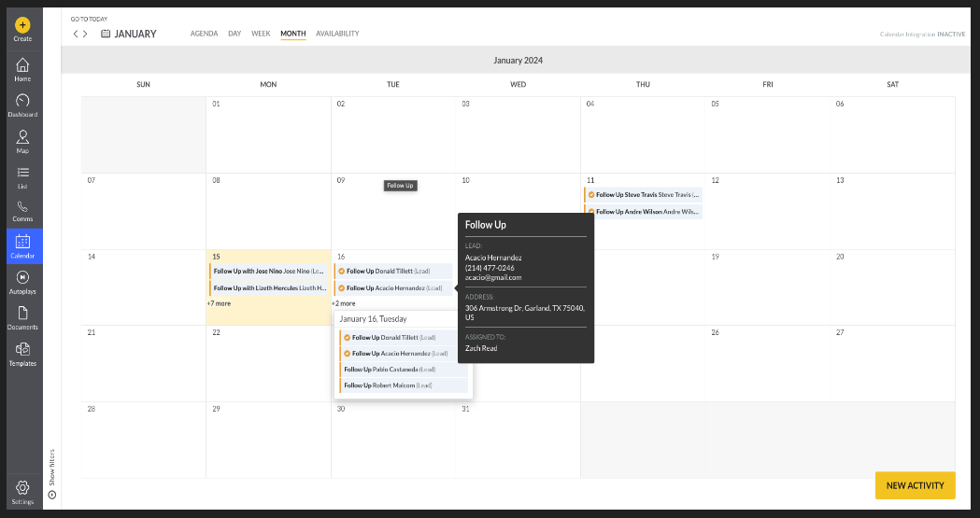This screenshot has width=980, height=518.
Task: Click phone number (214) 477-0246
Action: click(x=490, y=268)
